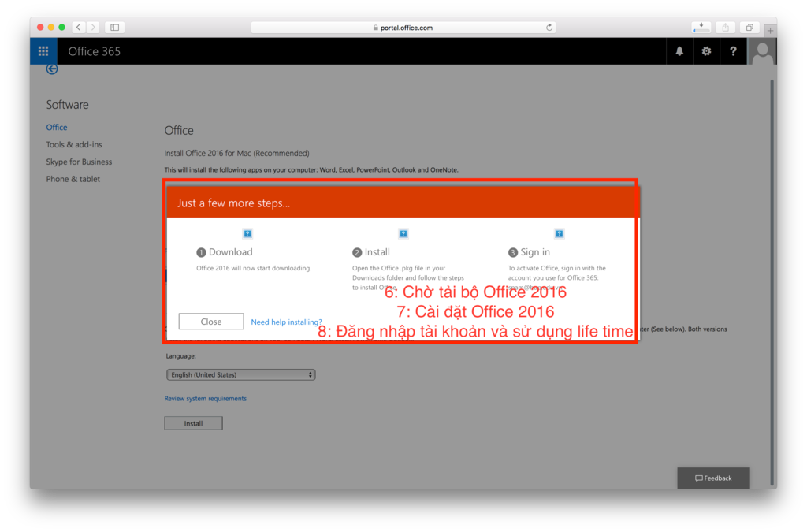807x532 pixels.
Task: Go back using Safari's back button
Action: click(x=79, y=28)
